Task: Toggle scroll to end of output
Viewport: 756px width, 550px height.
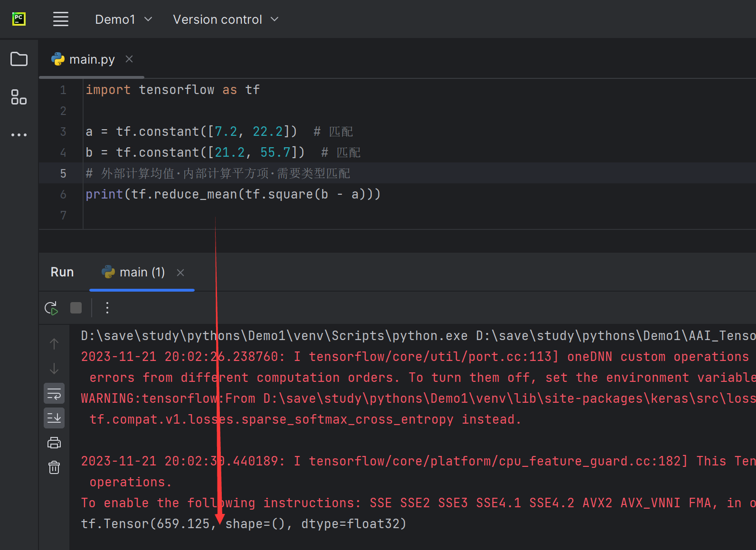Action: (x=54, y=418)
